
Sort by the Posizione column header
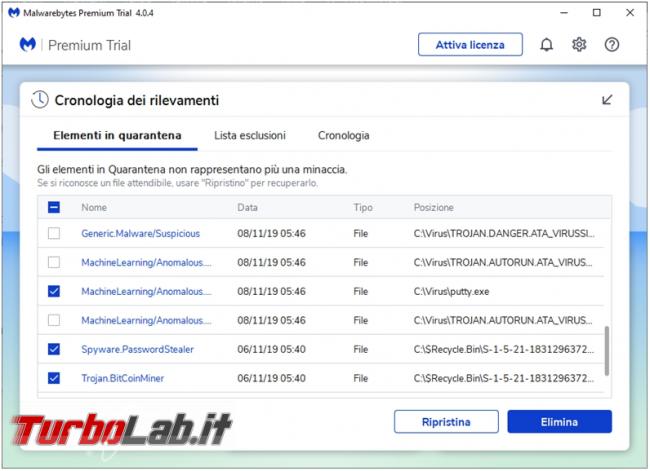click(x=434, y=207)
